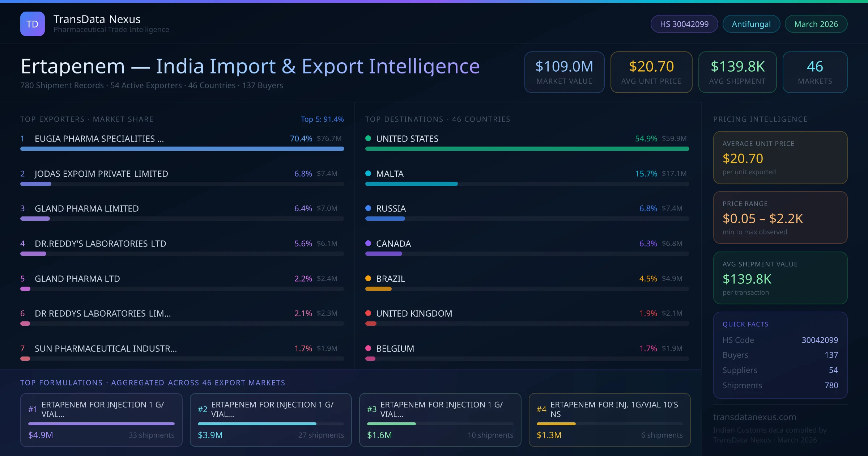The width and height of the screenshot is (868, 456).
Task: Open the March 2026 period selector
Action: [x=816, y=24]
